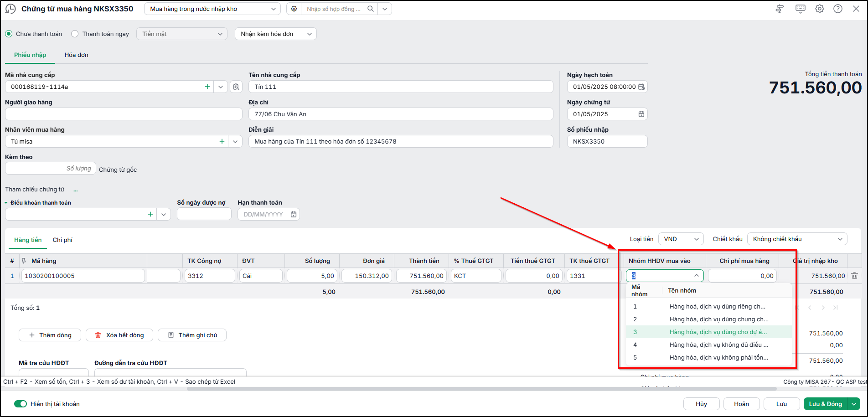868x417 pixels.
Task: Open calendar for Ngày chứng từ
Action: coord(641,114)
